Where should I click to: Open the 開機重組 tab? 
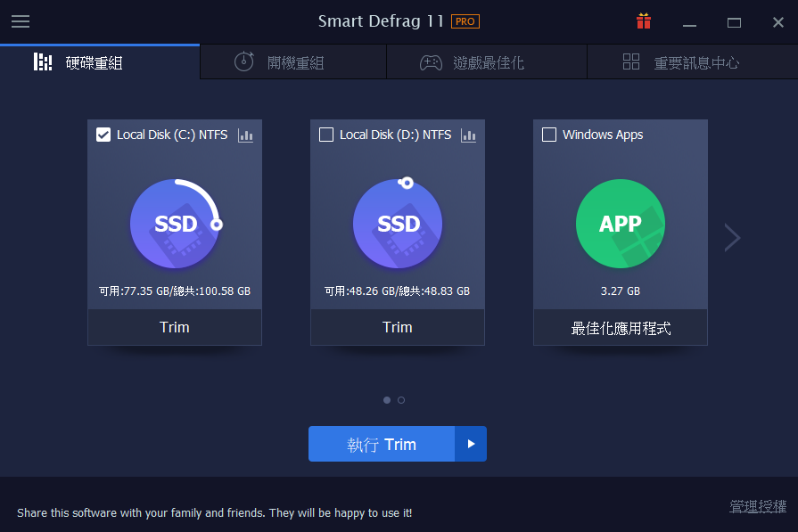coord(293,62)
